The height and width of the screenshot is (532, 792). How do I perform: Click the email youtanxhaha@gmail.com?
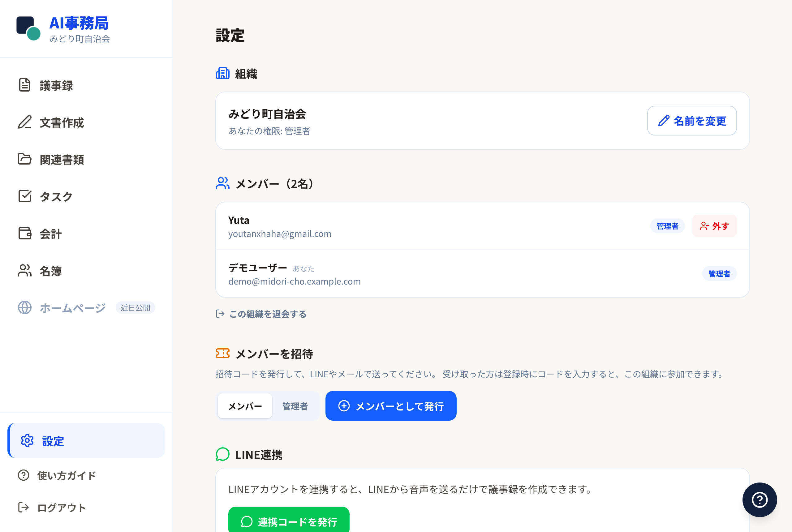[x=280, y=234]
